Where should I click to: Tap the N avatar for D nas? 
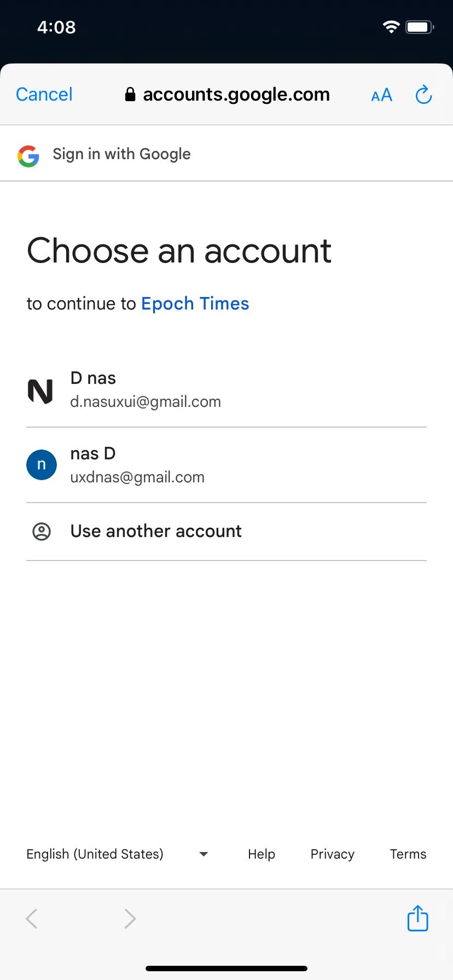40,392
